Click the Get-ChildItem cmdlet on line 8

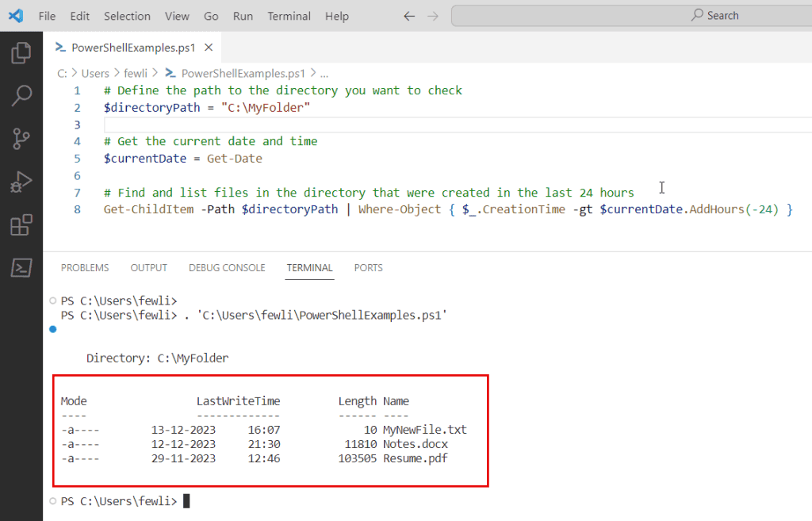(x=148, y=209)
